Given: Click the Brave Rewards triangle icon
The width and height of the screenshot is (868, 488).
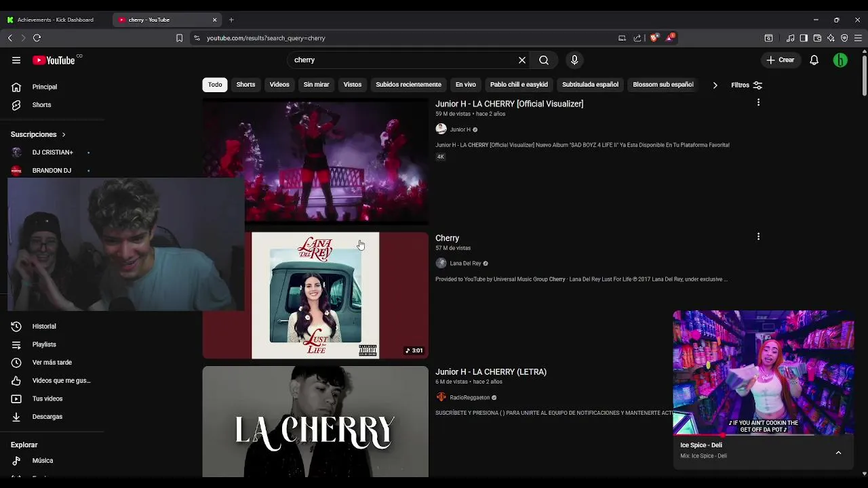Looking at the screenshot, I should (x=669, y=37).
